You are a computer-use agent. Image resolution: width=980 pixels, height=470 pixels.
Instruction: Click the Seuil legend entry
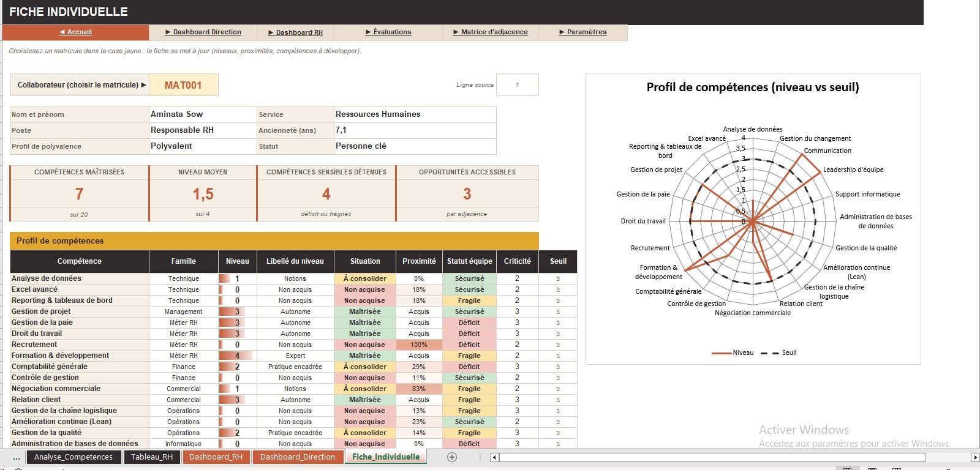point(779,353)
